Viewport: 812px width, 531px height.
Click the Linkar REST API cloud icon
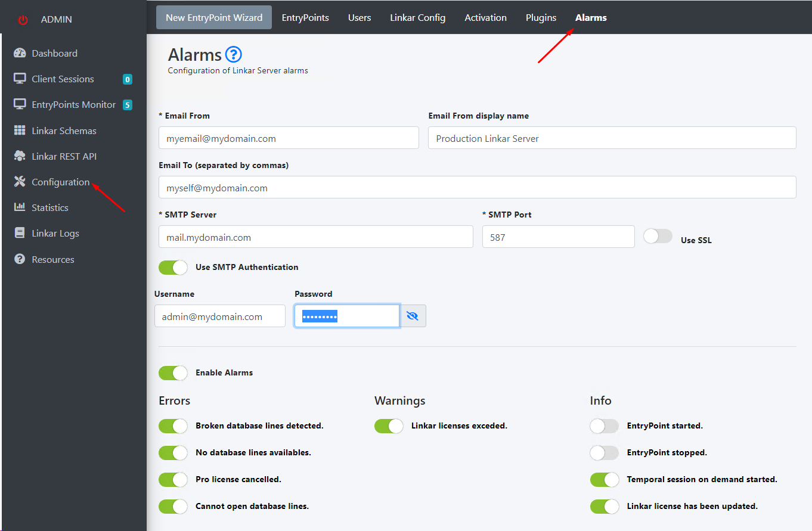[20, 156]
